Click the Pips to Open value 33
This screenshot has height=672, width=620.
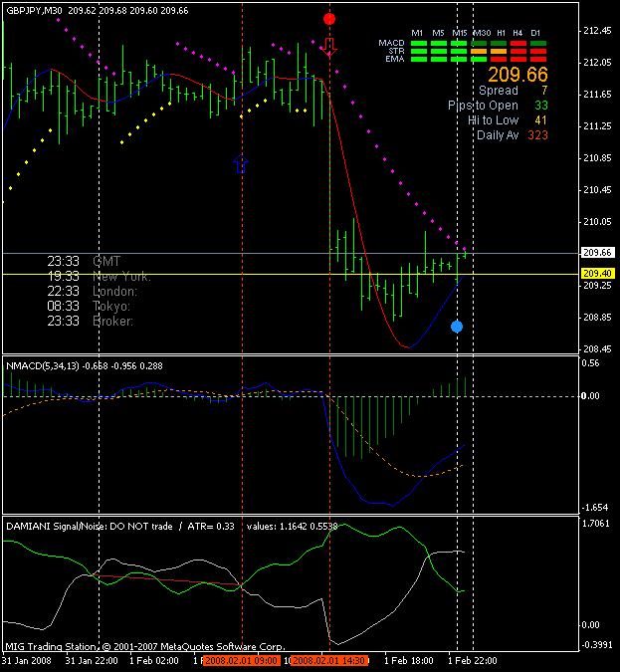tap(541, 106)
